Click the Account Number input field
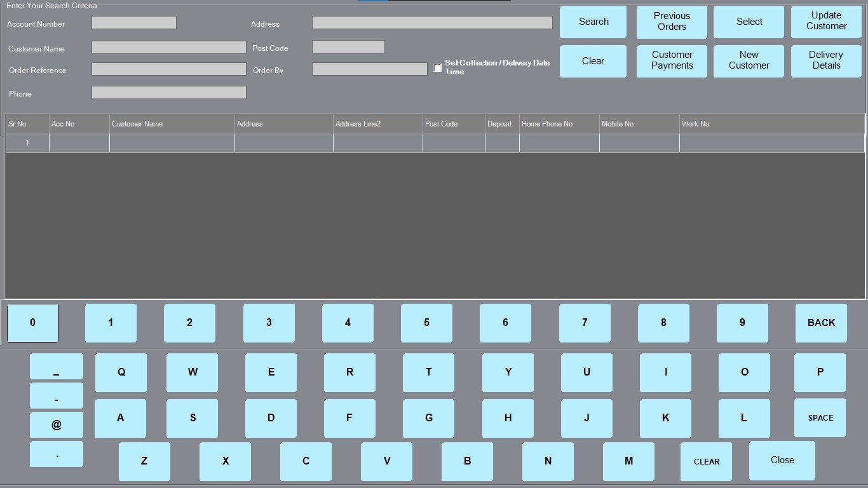Image resolution: width=868 pixels, height=488 pixels. (x=133, y=23)
